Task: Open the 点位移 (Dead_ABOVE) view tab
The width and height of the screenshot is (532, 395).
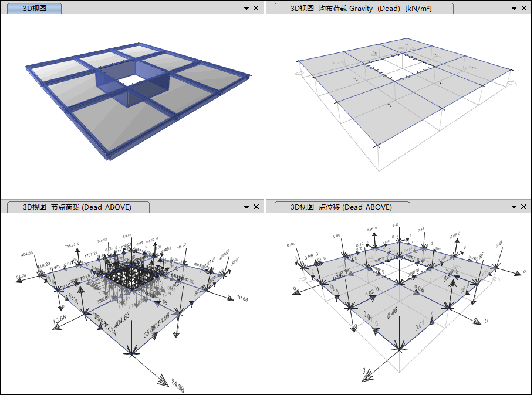Action: coord(341,207)
